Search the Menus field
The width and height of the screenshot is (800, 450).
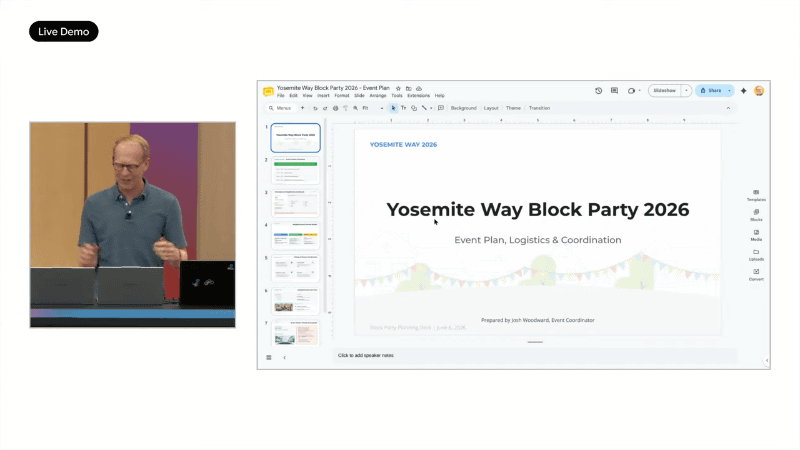point(280,108)
